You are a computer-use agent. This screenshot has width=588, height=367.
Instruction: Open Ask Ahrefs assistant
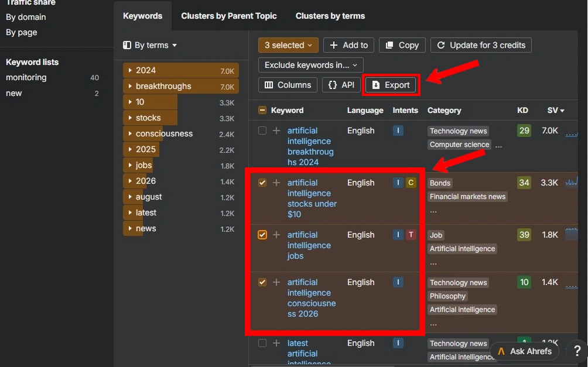[524, 351]
